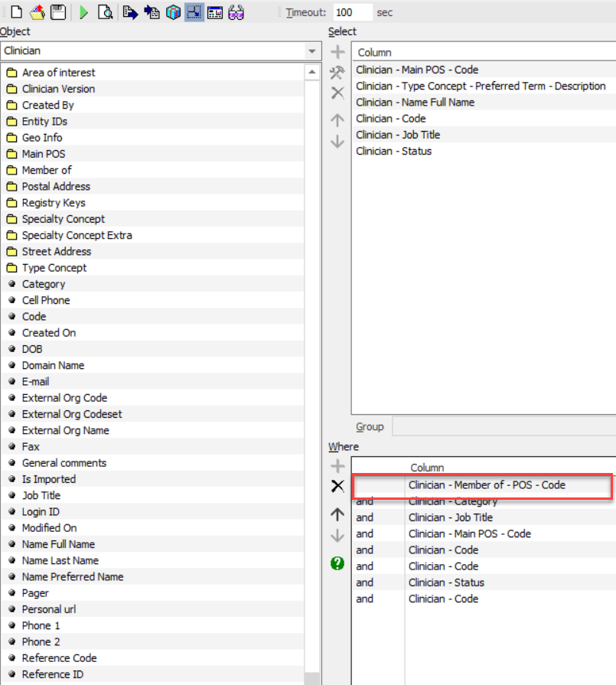This screenshot has width=616, height=685.
Task: Save the query with floppy disk icon
Action: [x=58, y=11]
